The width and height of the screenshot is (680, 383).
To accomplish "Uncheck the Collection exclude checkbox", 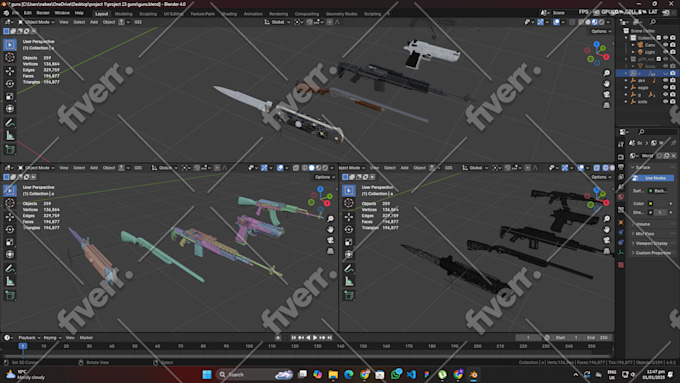I will [x=659, y=38].
